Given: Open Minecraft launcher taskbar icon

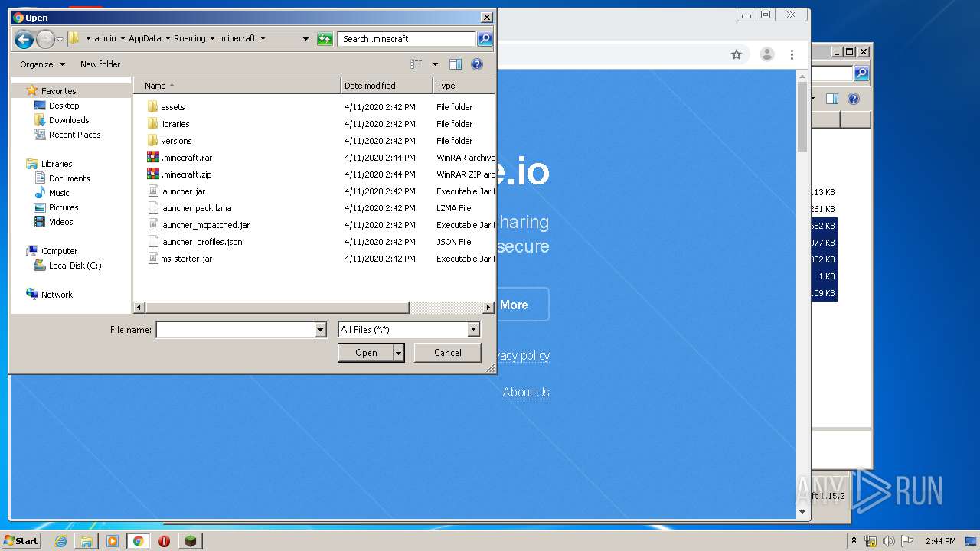Looking at the screenshot, I should pyautogui.click(x=190, y=541).
